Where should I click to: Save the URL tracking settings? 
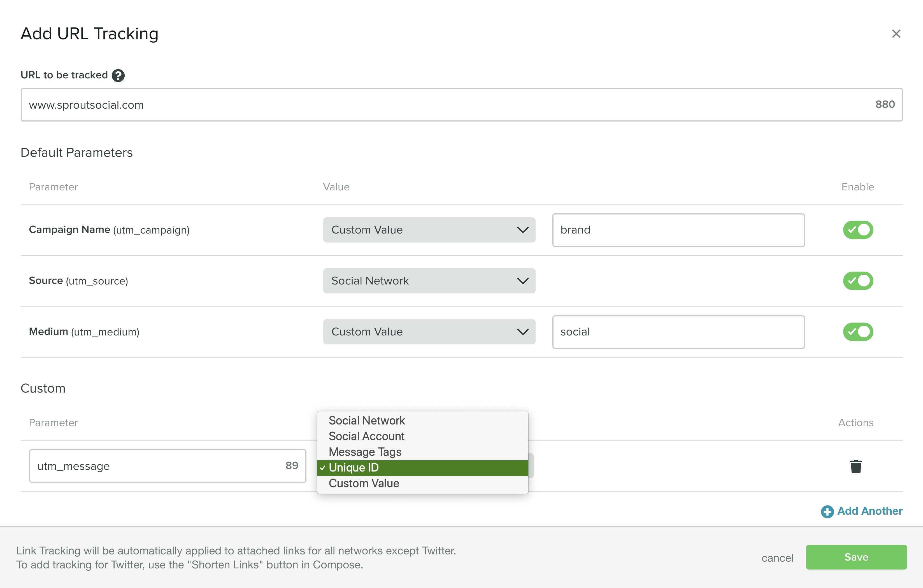coord(856,557)
